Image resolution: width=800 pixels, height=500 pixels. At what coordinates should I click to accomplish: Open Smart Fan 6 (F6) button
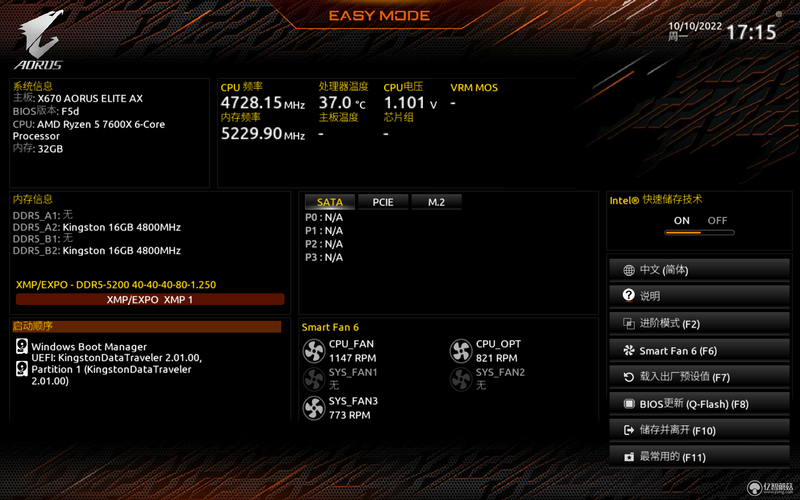click(x=699, y=351)
